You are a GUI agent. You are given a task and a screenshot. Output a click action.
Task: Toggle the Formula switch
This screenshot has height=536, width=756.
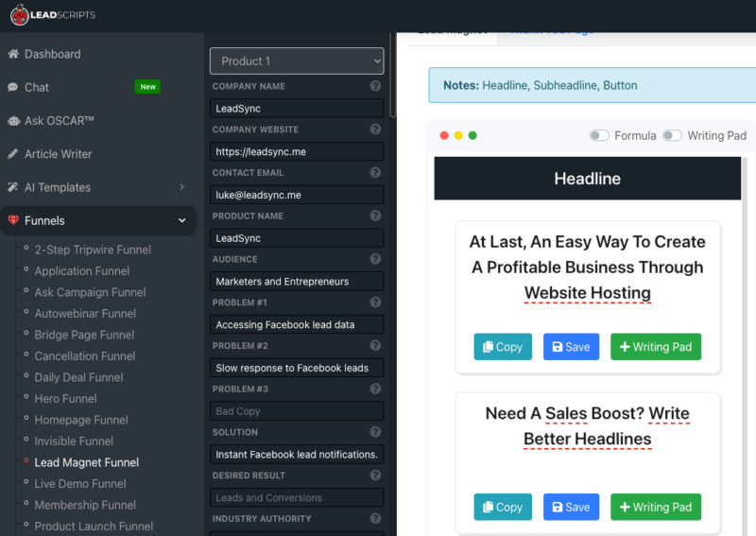(599, 135)
